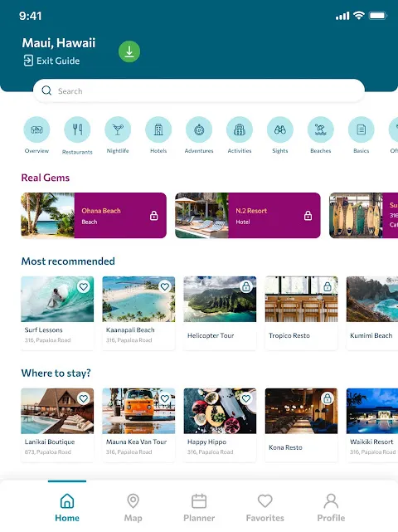Click into the Search field
Viewport: 398px width, 532px height.
199,91
